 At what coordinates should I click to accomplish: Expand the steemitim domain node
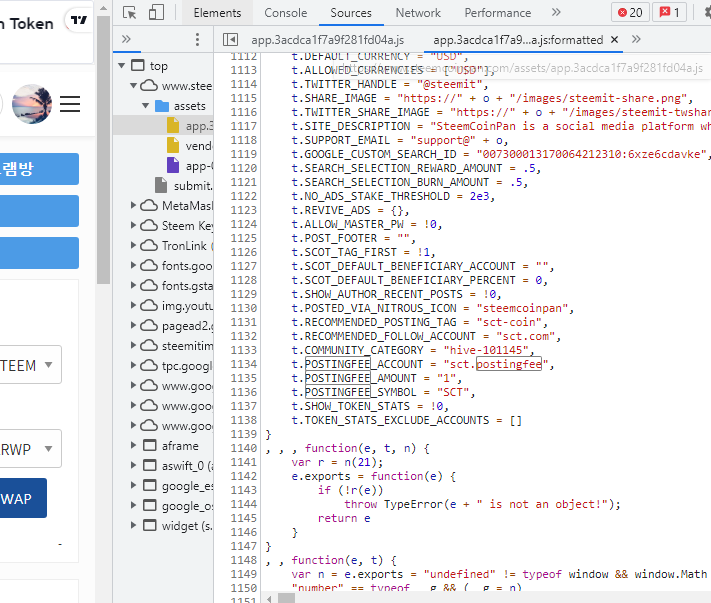click(133, 345)
